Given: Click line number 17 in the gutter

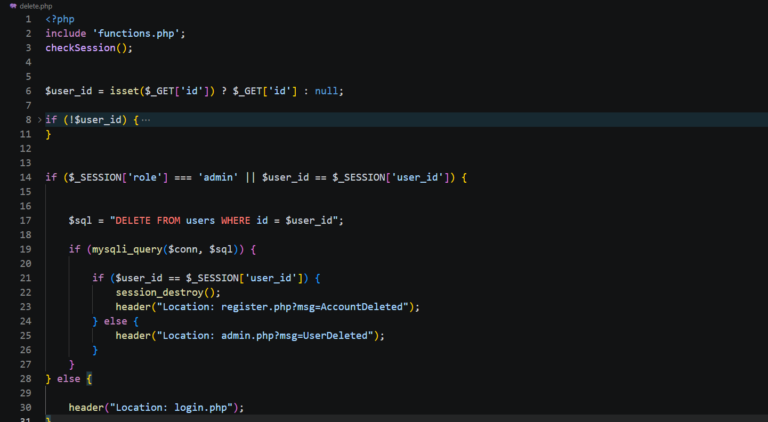Looking at the screenshot, I should tap(25, 220).
